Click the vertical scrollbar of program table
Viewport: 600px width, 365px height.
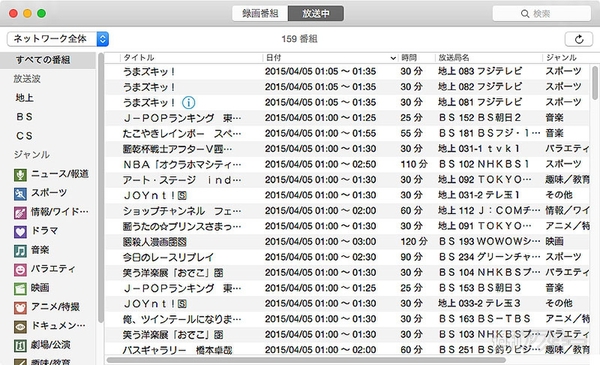tap(595, 83)
